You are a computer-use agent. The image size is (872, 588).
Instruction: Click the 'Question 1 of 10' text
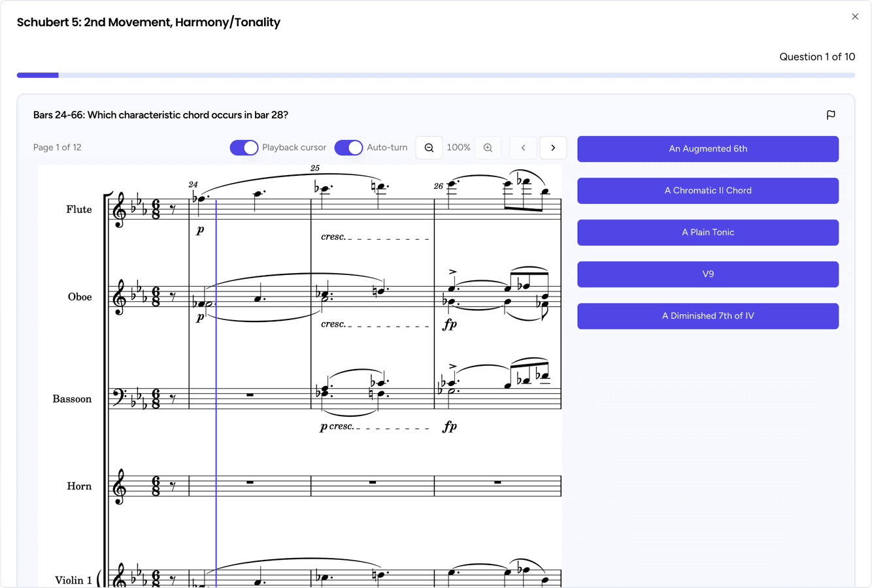tap(817, 57)
